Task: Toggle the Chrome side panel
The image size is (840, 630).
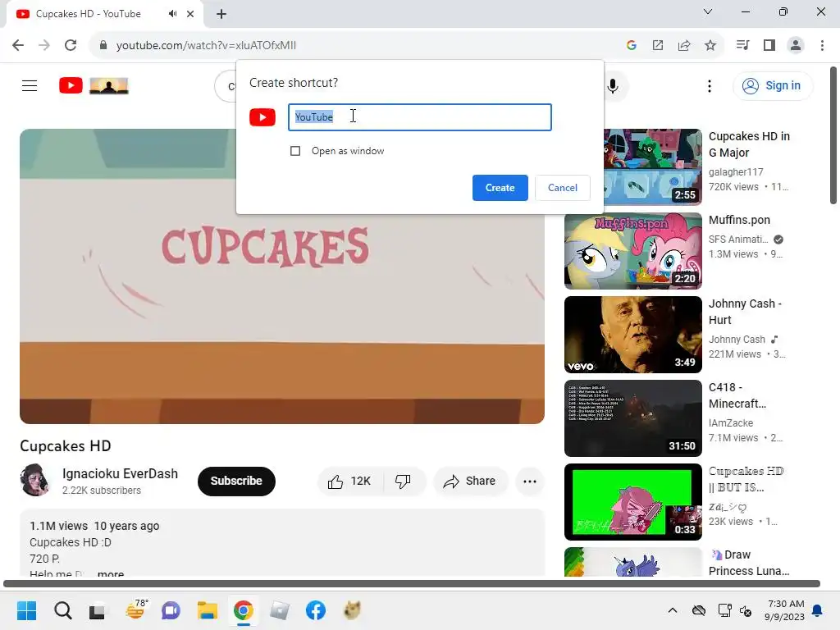Action: pos(769,46)
